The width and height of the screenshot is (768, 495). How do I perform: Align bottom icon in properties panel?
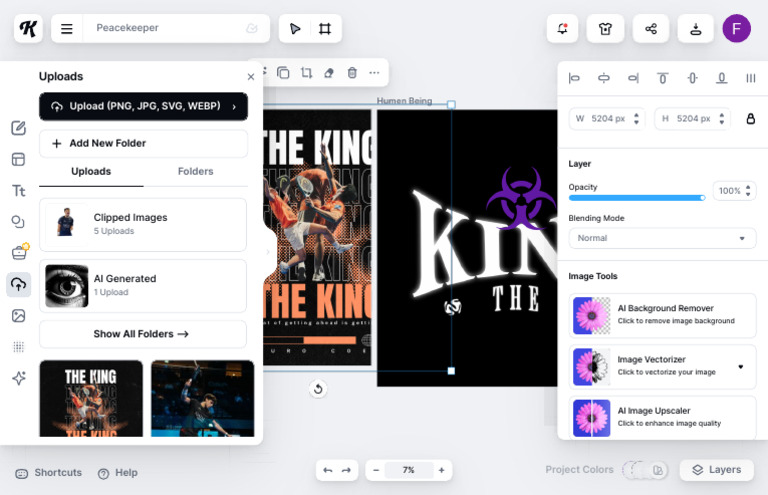[721, 78]
